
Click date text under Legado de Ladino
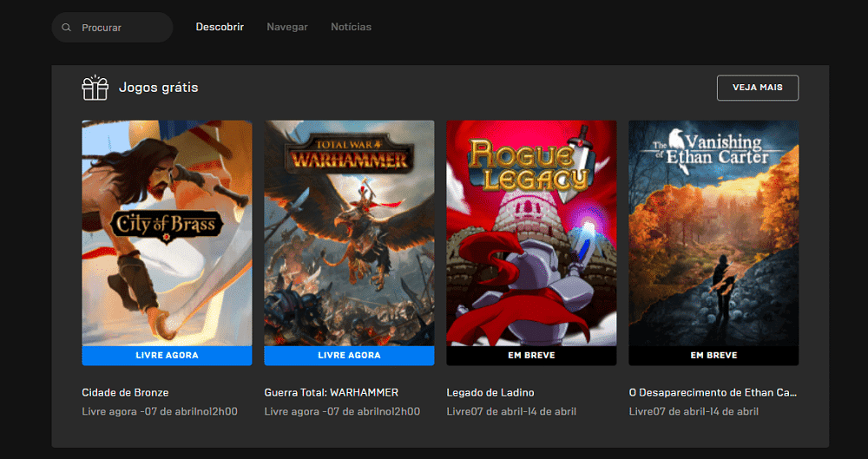(x=511, y=411)
